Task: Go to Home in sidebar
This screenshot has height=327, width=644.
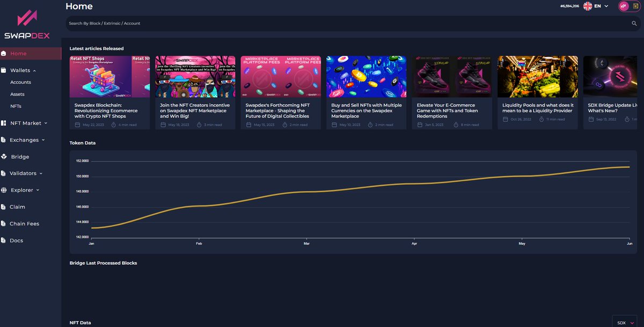Action: point(31,54)
